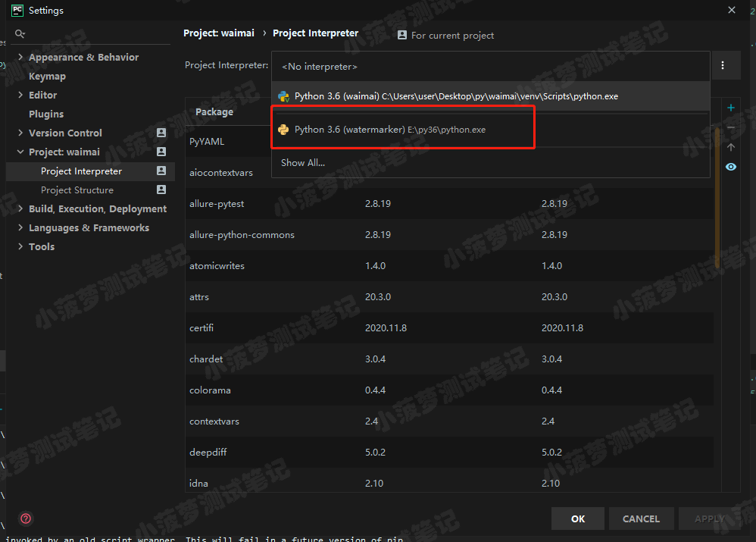Select the allure-python-commons package row
Viewport: 756px width, 542px height.
[x=449, y=234]
